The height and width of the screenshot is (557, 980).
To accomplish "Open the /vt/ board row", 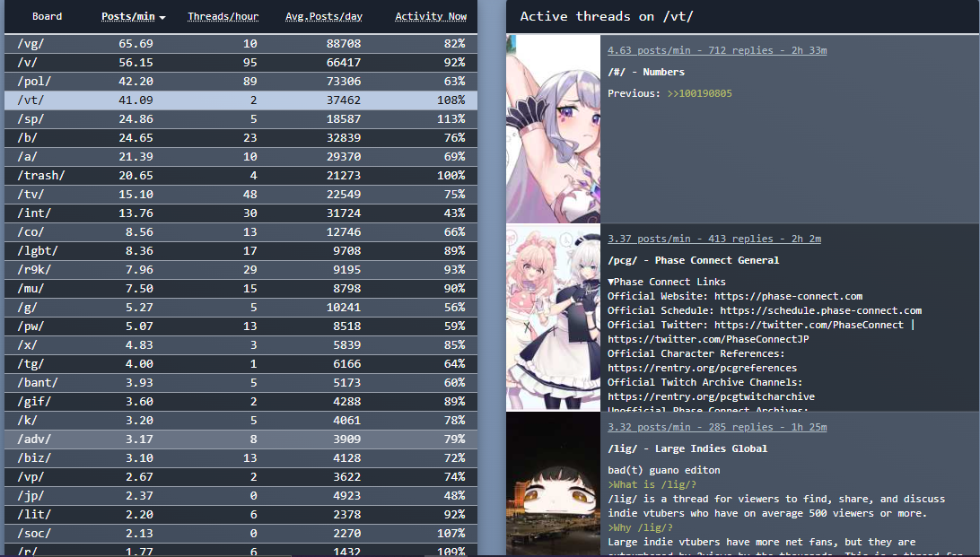I will pos(240,100).
